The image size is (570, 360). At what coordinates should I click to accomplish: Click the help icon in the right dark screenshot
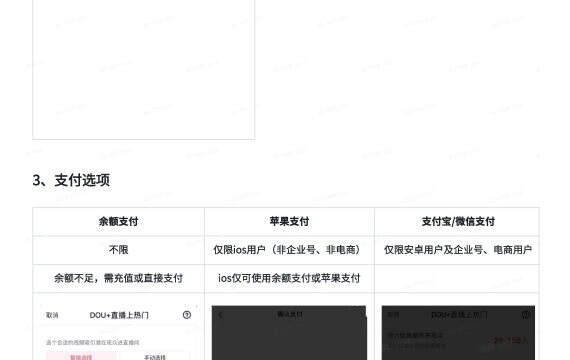coord(525,315)
